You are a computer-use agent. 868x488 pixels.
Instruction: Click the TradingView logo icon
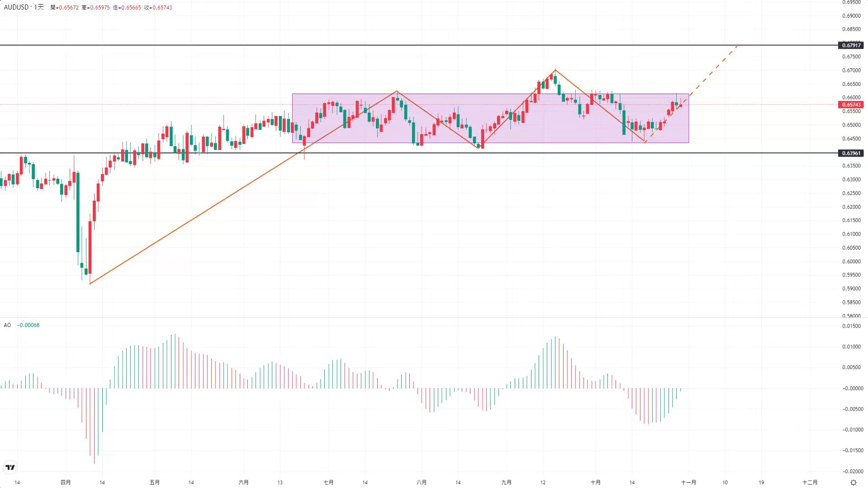[10, 467]
